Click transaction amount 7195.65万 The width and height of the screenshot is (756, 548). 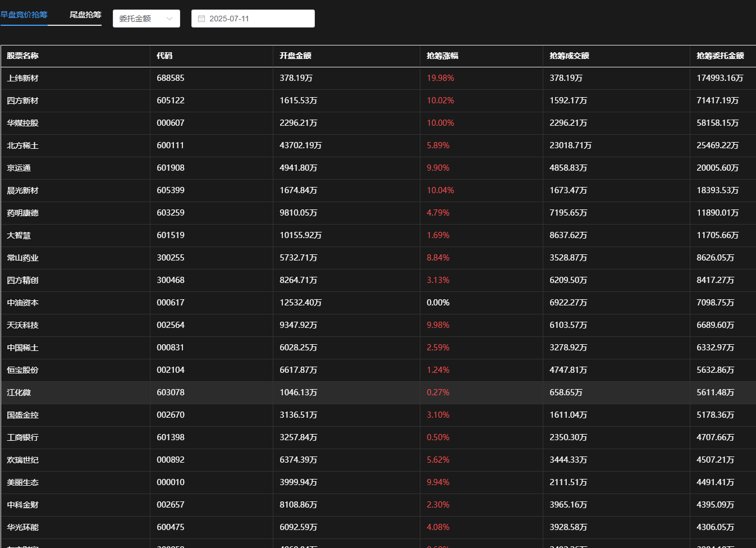pyautogui.click(x=569, y=213)
